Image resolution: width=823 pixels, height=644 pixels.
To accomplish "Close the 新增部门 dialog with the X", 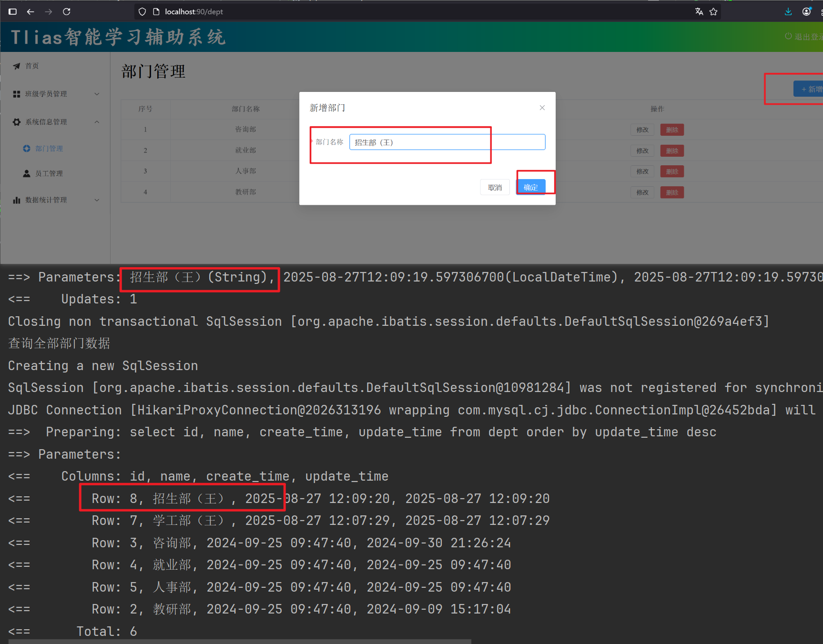I will point(542,108).
